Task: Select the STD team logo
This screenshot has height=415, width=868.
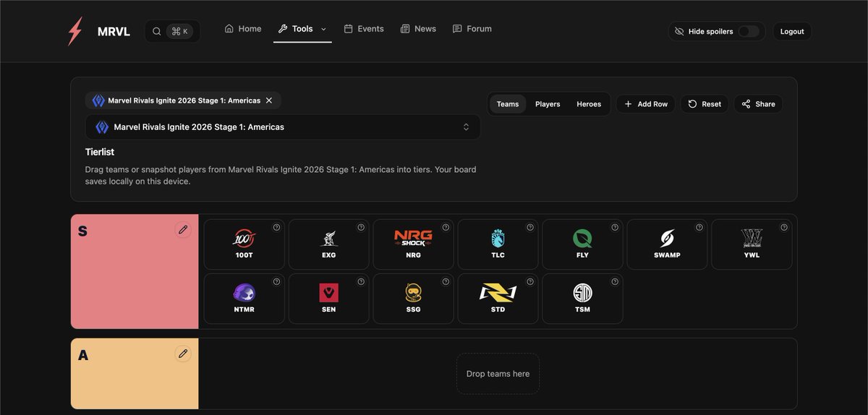Action: pos(498,293)
